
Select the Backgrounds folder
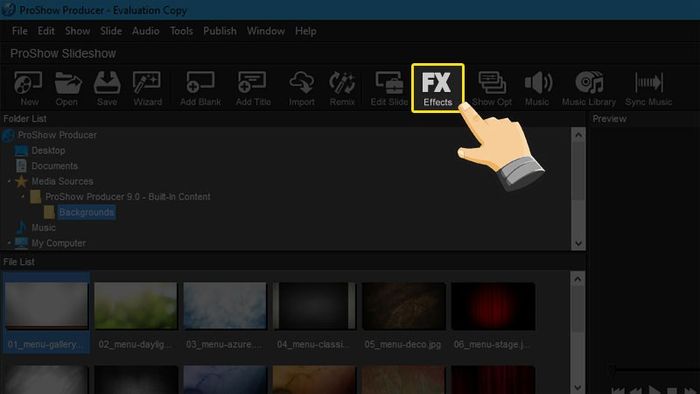(86, 212)
